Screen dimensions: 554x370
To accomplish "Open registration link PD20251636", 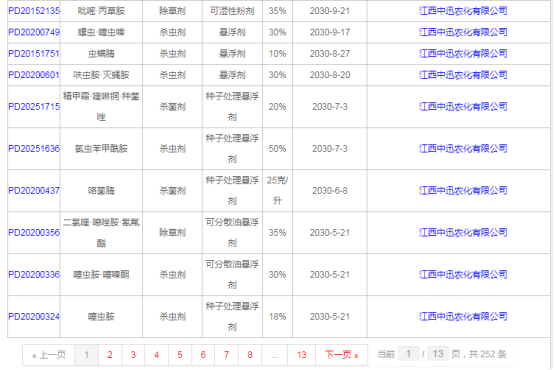I will point(34,148).
